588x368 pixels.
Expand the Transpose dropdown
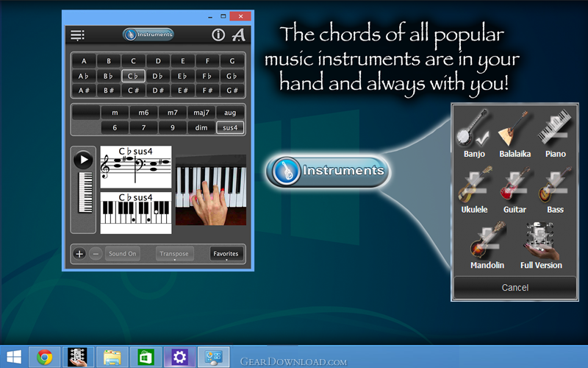(x=174, y=254)
